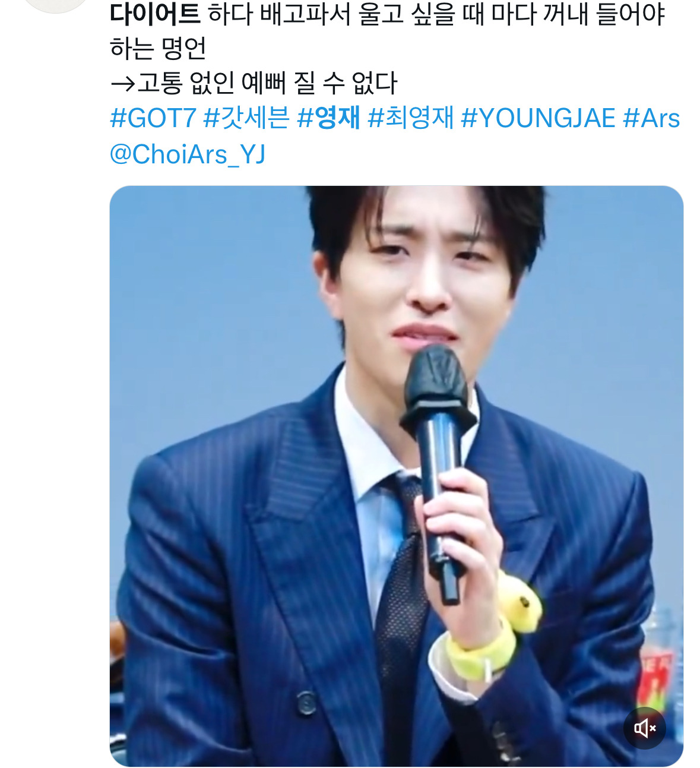Click the suit jacket button in the video
Image resolution: width=700 pixels, height=768 pixels.
[307, 703]
